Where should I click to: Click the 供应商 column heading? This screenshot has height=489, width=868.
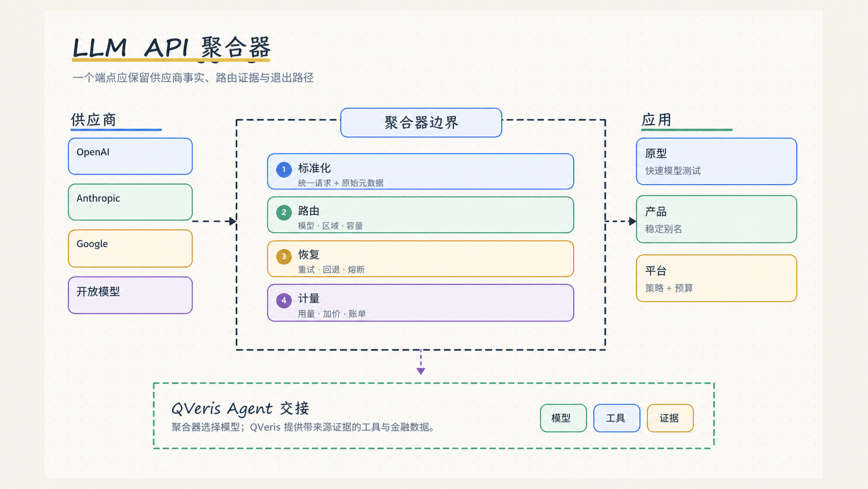coord(93,120)
